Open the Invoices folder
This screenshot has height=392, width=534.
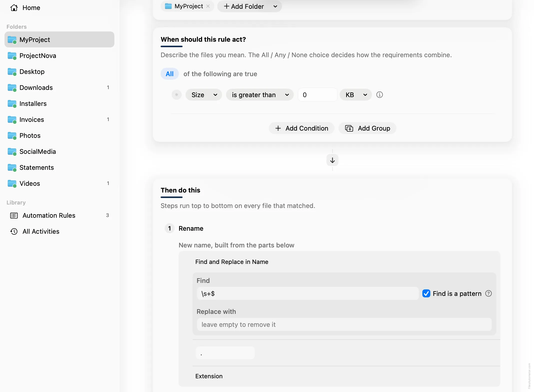point(59,120)
